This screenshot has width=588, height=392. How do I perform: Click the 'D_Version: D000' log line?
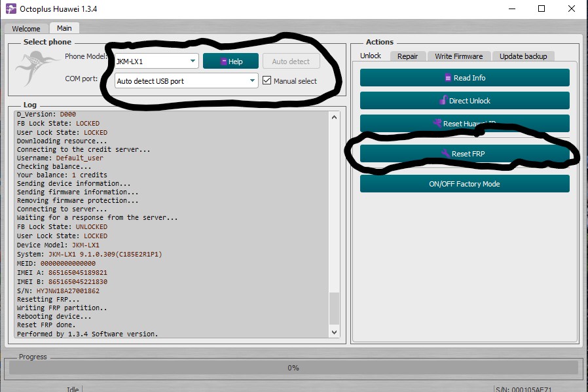coord(46,114)
